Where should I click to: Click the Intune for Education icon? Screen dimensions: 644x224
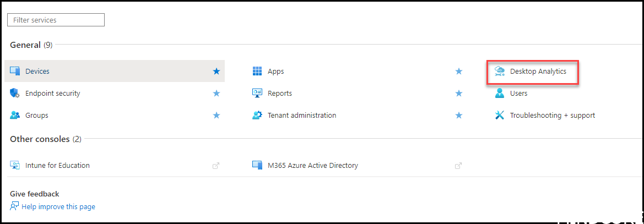pyautogui.click(x=15, y=165)
